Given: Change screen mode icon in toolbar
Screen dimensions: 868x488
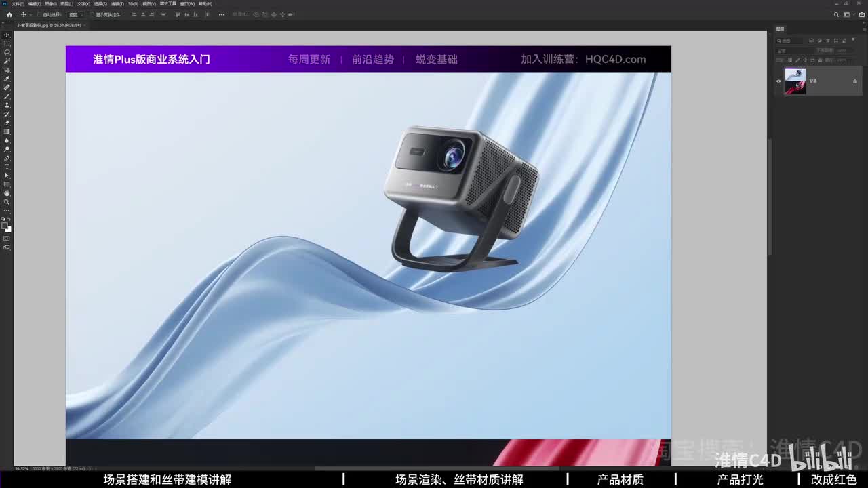Looking at the screenshot, I should 7,247.
